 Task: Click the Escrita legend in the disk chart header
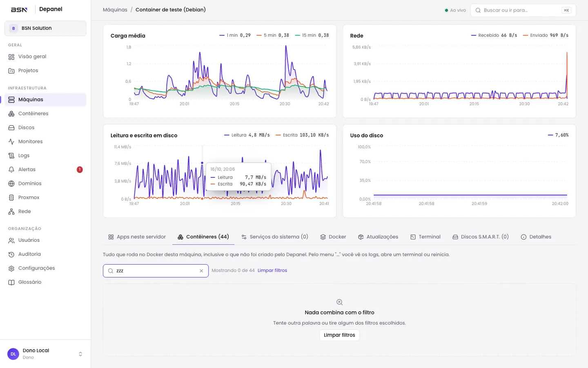point(302,135)
